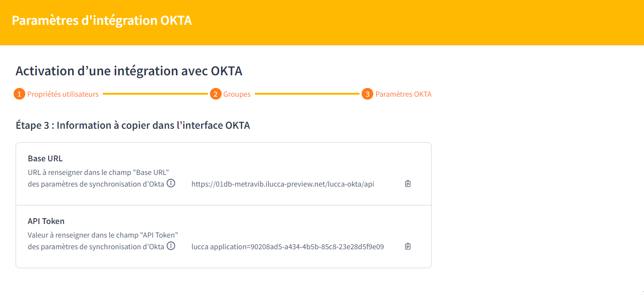The height and width of the screenshot is (292, 644).
Task: Click the lucca-okta API URL value
Action: (283, 184)
